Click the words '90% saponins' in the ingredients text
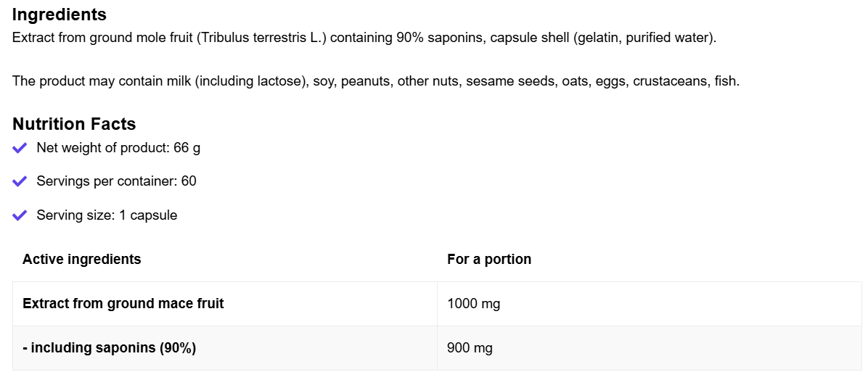Viewport: 868px width, 380px height. click(x=439, y=38)
